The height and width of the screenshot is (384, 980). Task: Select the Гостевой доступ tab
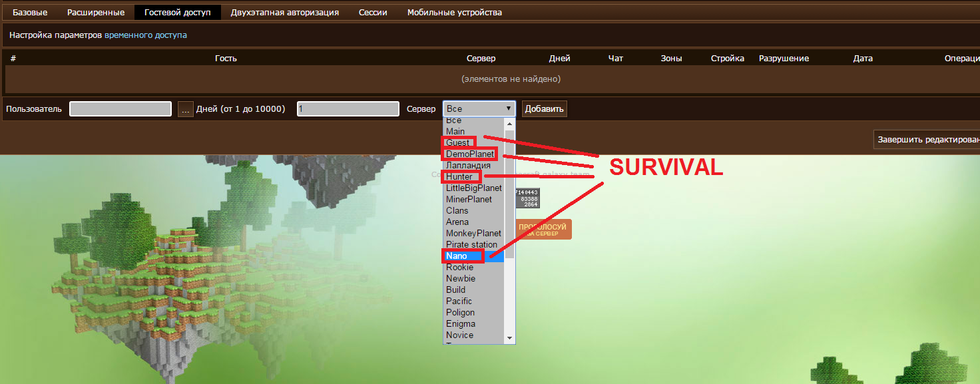(x=178, y=12)
